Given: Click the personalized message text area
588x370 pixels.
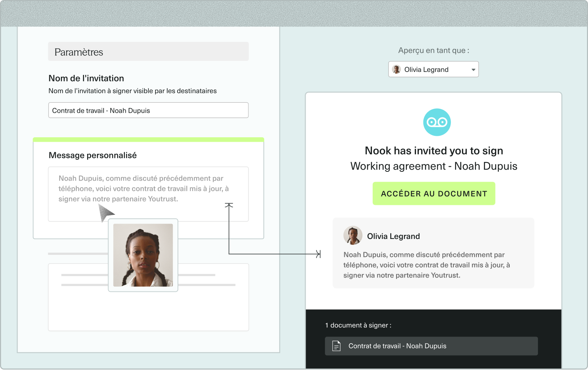Looking at the screenshot, I should 148,194.
